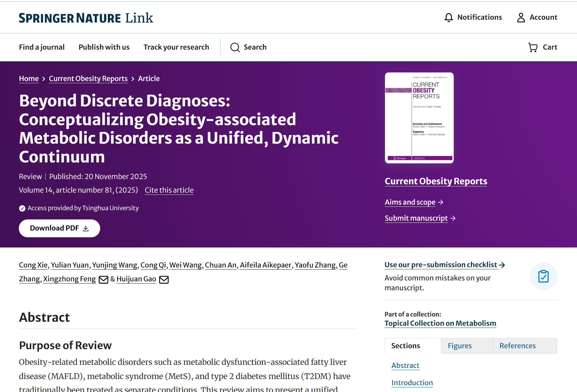Select the Sections tab
The height and width of the screenshot is (392, 577).
[405, 346]
